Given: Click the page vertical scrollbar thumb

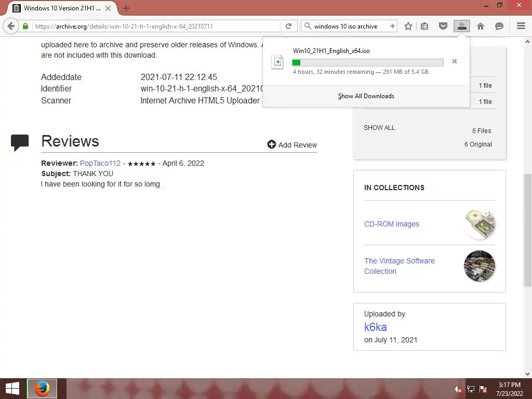Looking at the screenshot, I should [528, 230].
